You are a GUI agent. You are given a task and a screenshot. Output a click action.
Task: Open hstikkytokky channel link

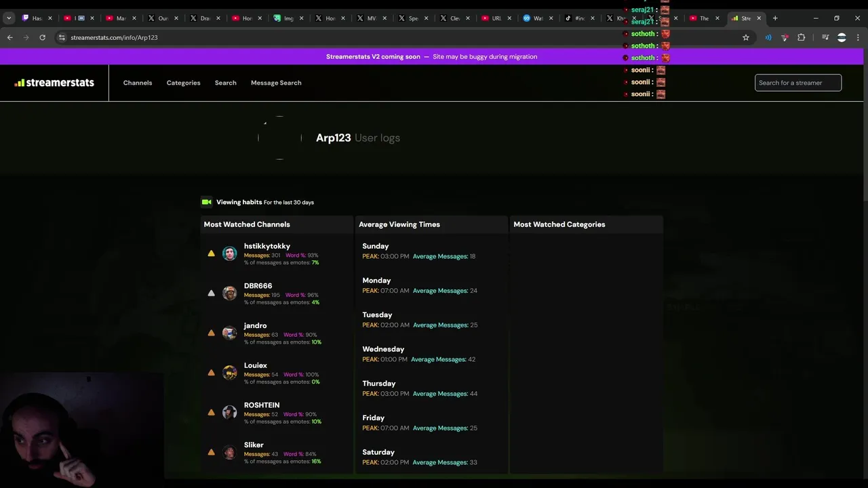(267, 246)
